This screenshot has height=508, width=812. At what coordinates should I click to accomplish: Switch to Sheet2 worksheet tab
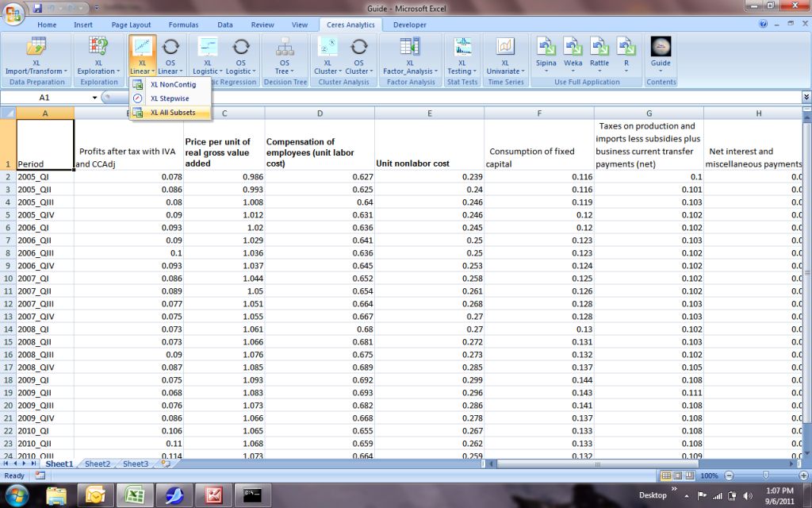(x=98, y=464)
